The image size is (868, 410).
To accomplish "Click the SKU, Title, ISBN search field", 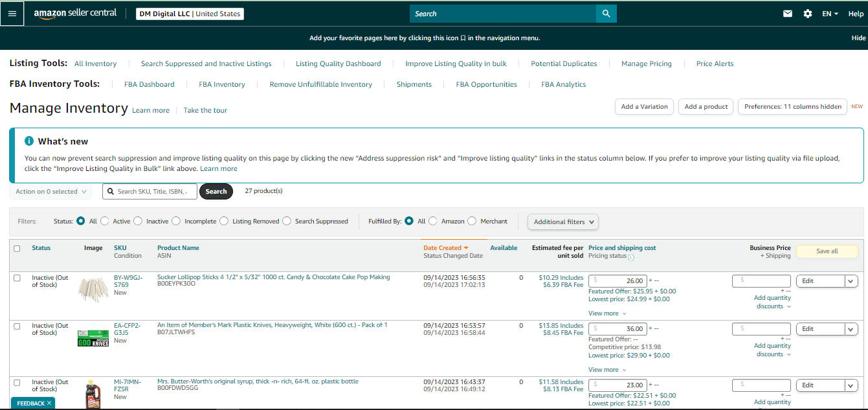I will pos(150,191).
